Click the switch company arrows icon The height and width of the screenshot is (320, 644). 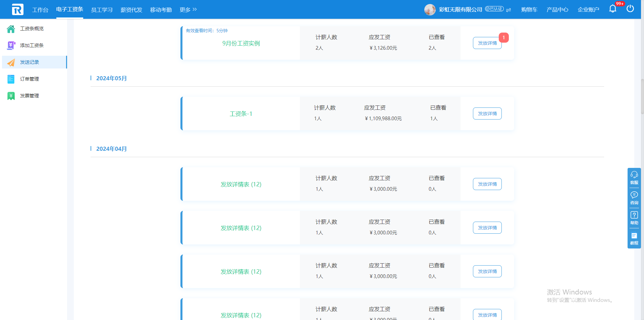click(x=508, y=10)
